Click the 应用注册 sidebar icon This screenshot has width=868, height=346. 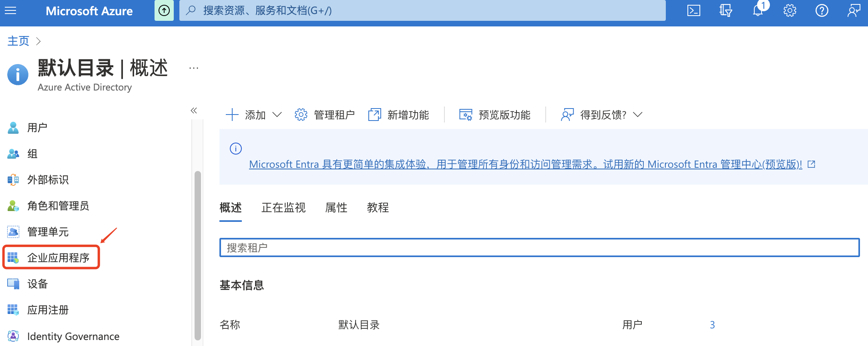13,310
